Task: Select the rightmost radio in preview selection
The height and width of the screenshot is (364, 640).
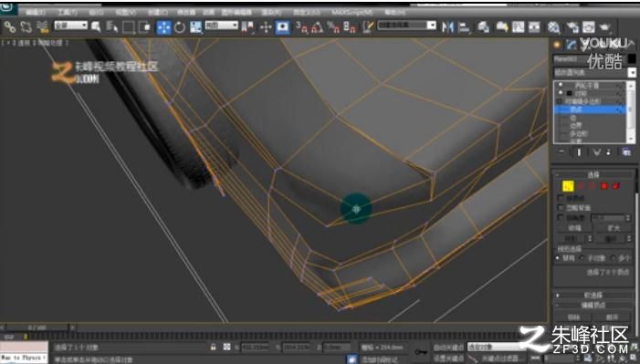Action: (x=613, y=258)
